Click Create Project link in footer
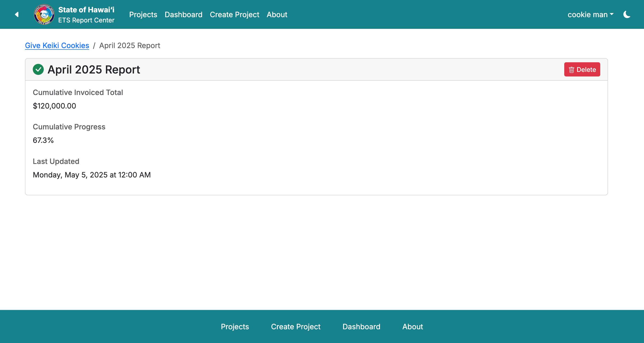 point(295,327)
